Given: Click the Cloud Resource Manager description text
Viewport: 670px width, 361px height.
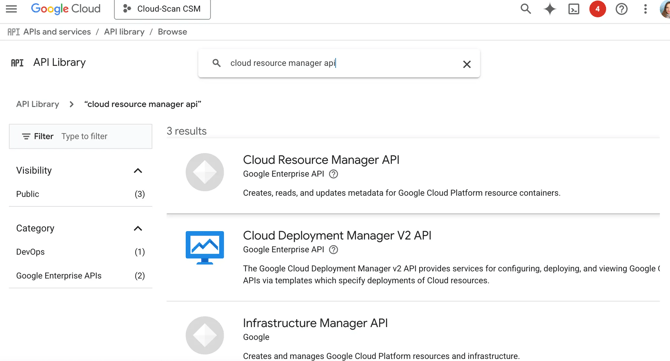Looking at the screenshot, I should [x=401, y=193].
